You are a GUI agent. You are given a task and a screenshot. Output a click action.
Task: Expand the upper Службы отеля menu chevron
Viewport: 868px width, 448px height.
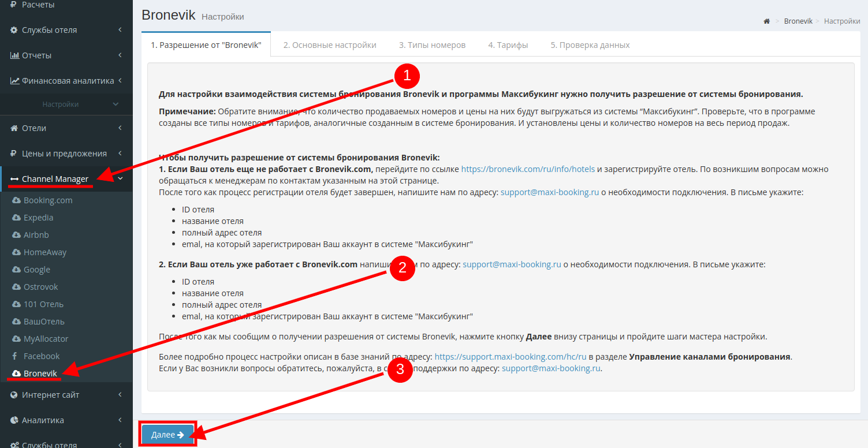[x=120, y=30]
